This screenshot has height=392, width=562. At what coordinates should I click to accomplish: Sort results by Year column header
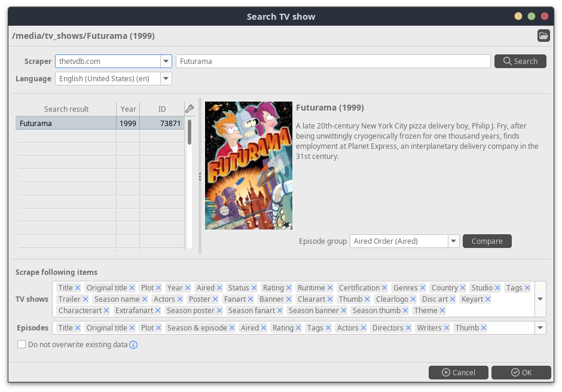pyautogui.click(x=128, y=109)
